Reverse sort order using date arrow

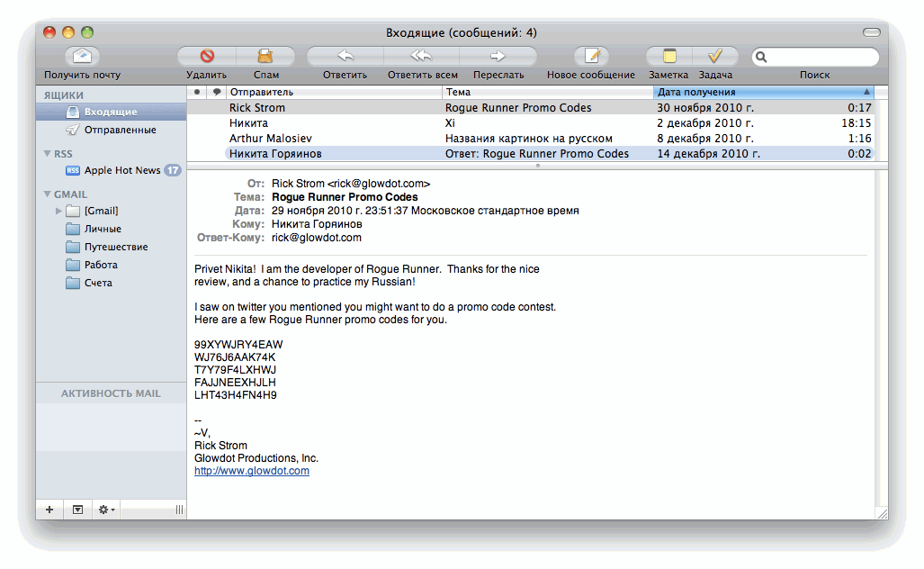point(866,92)
